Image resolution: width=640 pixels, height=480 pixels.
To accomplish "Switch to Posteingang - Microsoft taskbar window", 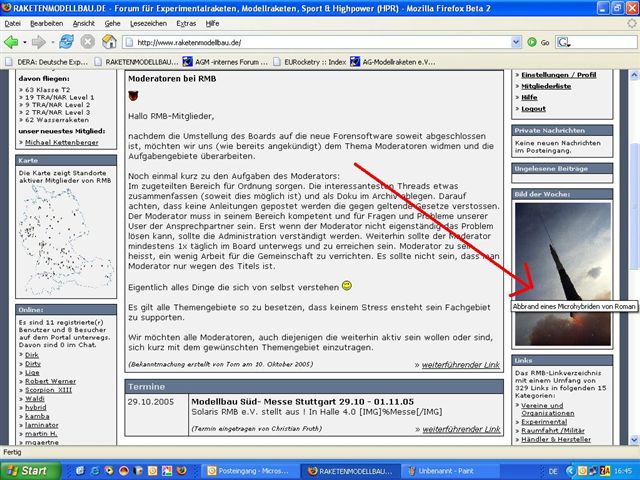I will [249, 471].
